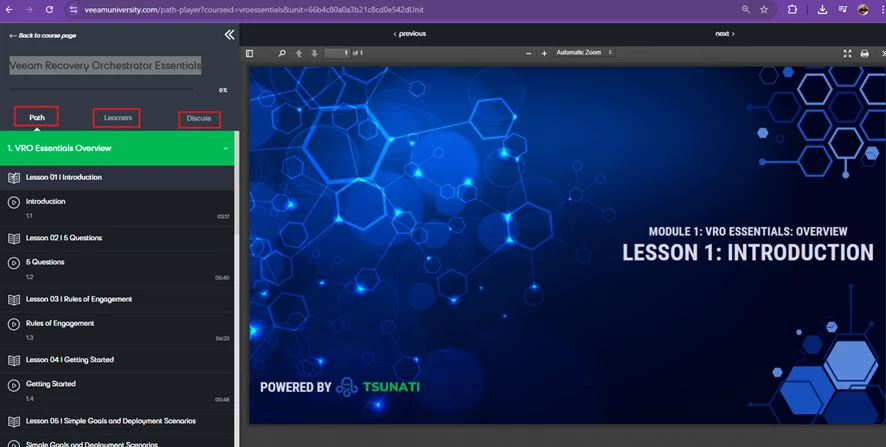Viewport: 886px width, 447px height.
Task: Zoom in the PDF with plus button
Action: click(x=544, y=53)
